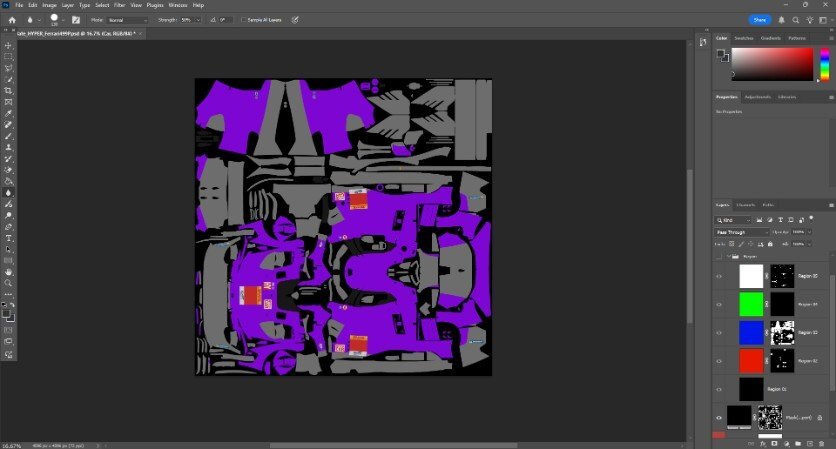Open the Mode dropdown set to Normal
Viewport: 836px width, 449px height.
[x=127, y=19]
